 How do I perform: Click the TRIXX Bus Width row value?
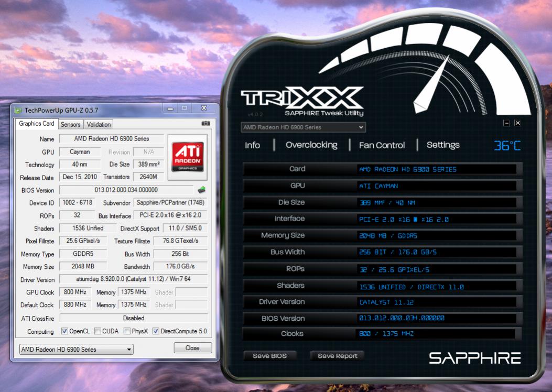pyautogui.click(x=437, y=252)
